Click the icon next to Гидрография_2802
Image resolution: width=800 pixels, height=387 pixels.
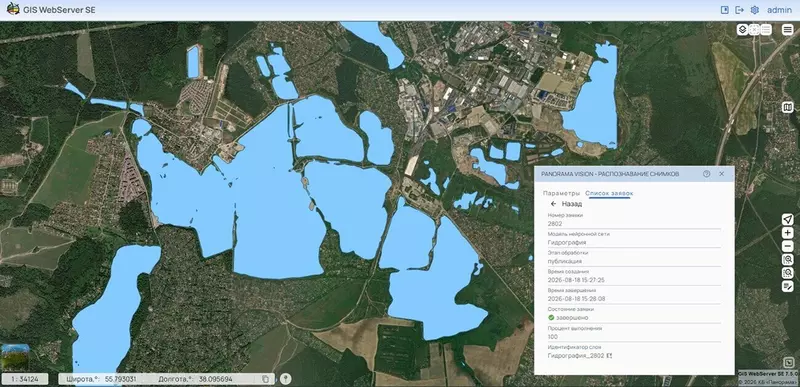pyautogui.click(x=610, y=355)
